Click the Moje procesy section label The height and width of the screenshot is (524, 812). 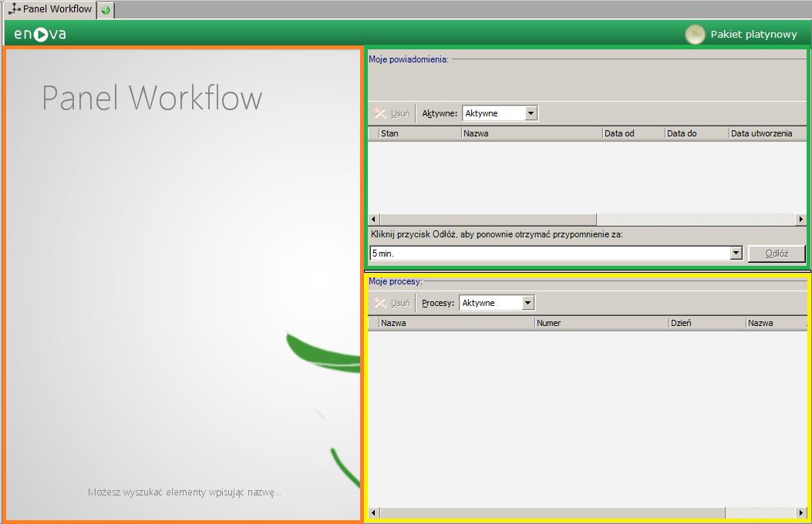tap(396, 281)
